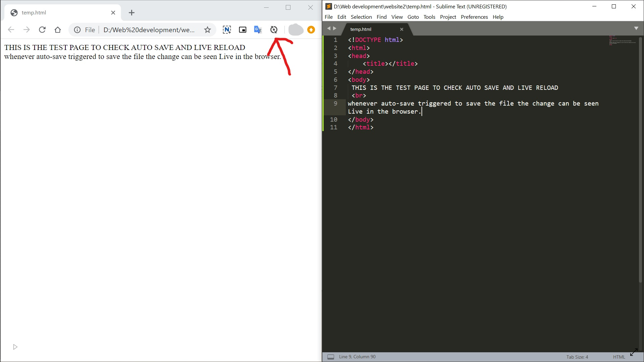Open the picture-in-picture extension

[242, 29]
